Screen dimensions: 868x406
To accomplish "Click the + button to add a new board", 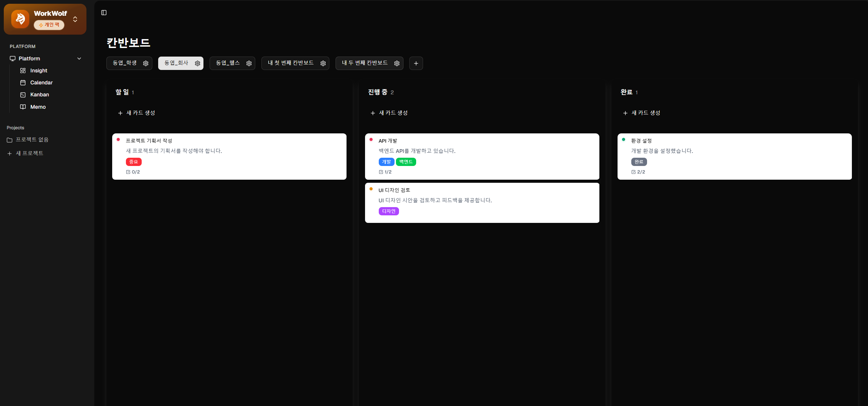I will (416, 63).
